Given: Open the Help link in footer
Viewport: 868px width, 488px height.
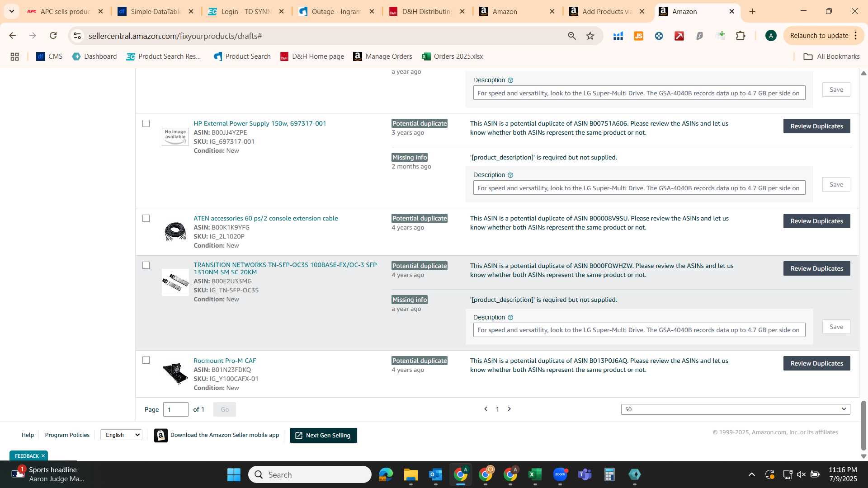Looking at the screenshot, I should (x=28, y=435).
